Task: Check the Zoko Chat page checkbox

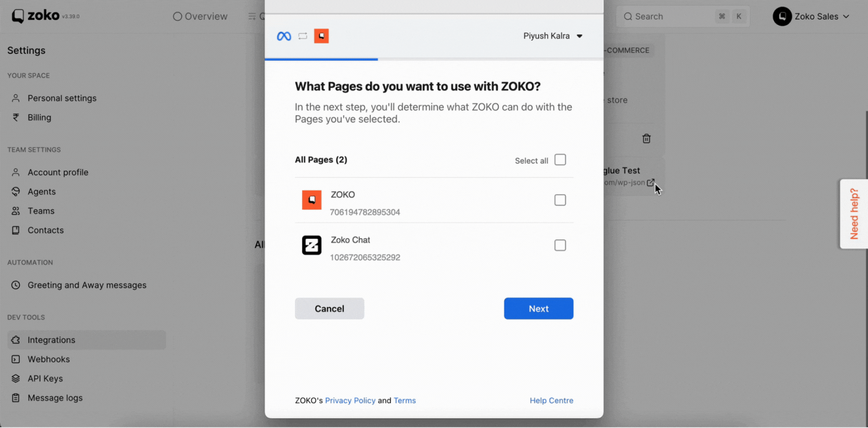Action: (560, 245)
